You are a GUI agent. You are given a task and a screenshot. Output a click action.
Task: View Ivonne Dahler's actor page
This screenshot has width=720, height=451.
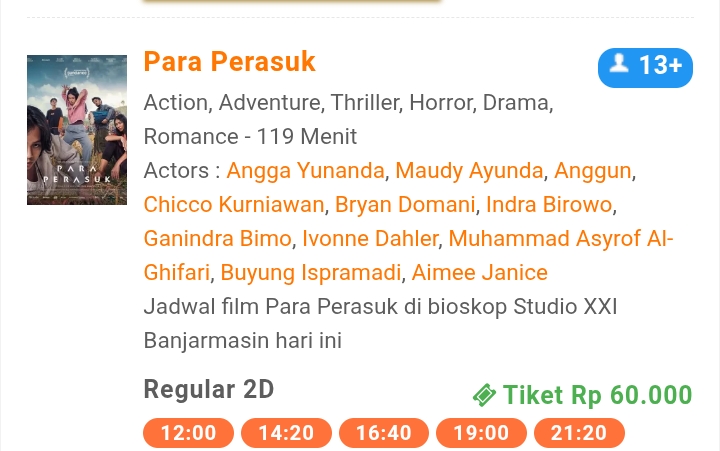(x=370, y=238)
